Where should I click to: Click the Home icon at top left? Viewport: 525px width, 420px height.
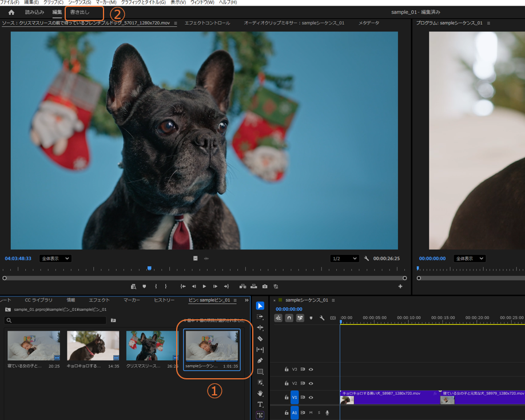coord(11,13)
